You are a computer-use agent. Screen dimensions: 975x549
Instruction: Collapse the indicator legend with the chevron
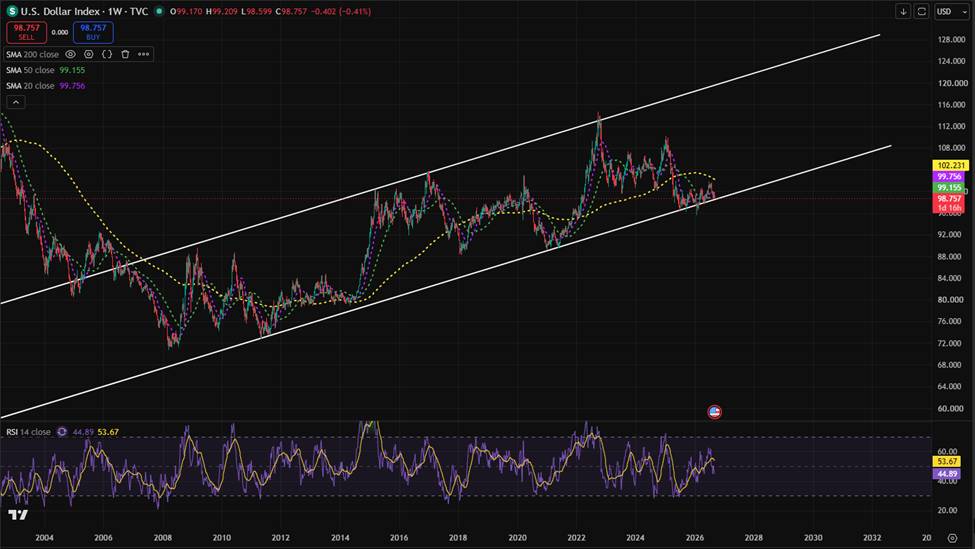coord(16,102)
